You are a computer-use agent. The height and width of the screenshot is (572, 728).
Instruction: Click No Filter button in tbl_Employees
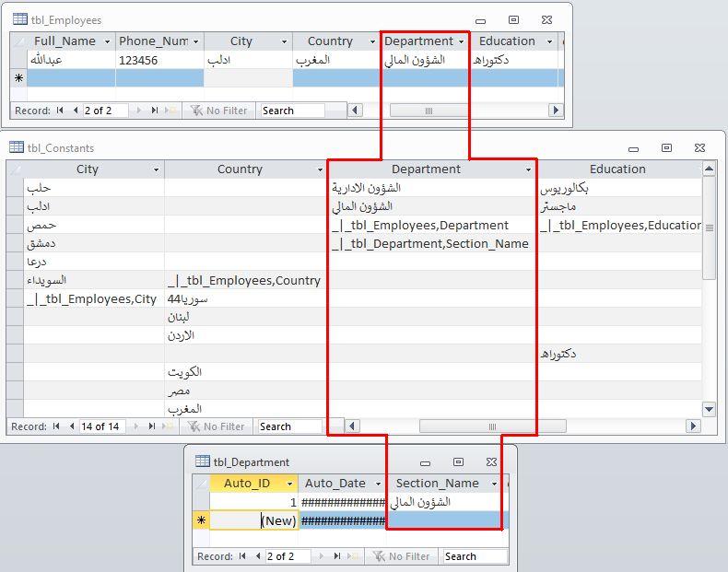pos(219,111)
